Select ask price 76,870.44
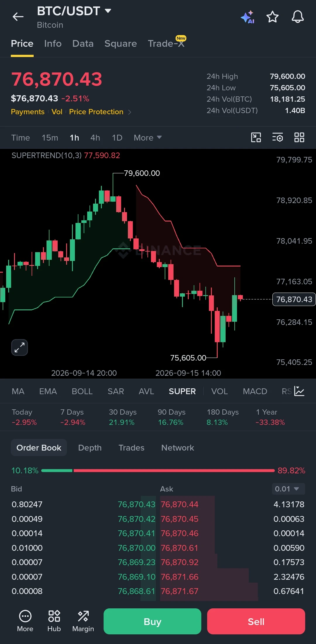The height and width of the screenshot is (644, 316). click(180, 504)
